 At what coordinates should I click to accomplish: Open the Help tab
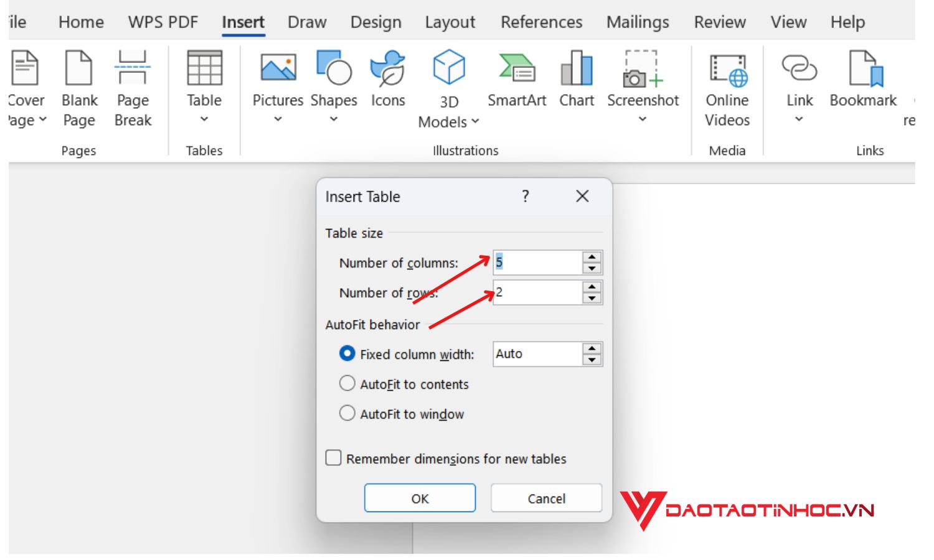pyautogui.click(x=847, y=22)
